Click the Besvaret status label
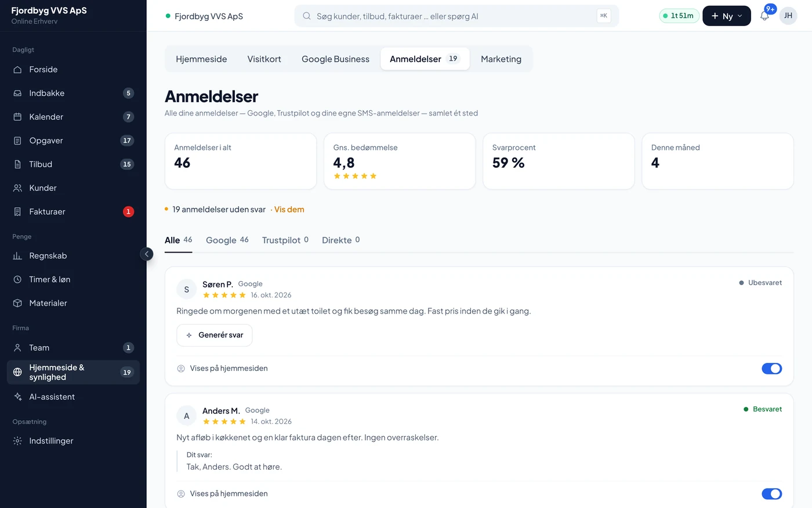This screenshot has width=812, height=508. point(763,410)
